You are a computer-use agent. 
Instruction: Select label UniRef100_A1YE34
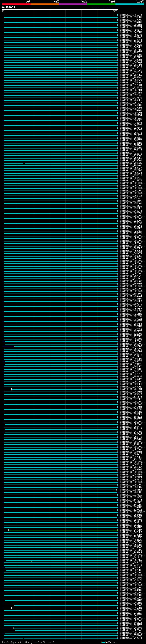coord(131,85)
